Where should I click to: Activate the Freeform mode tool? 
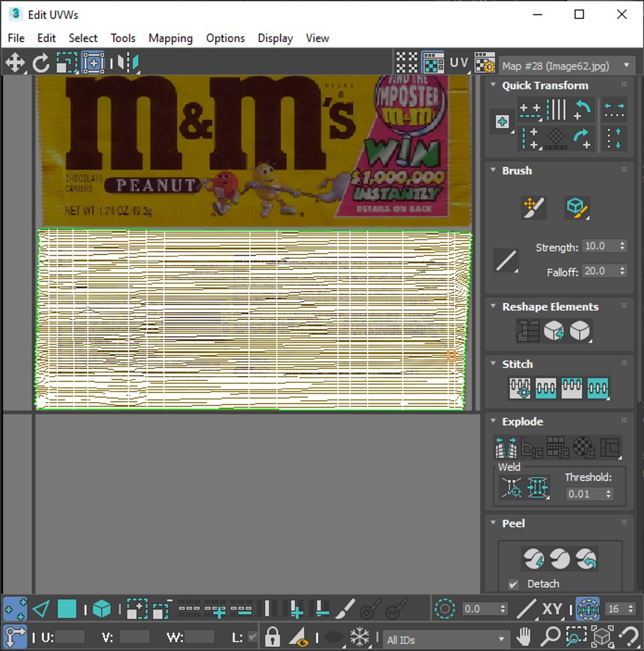point(93,63)
